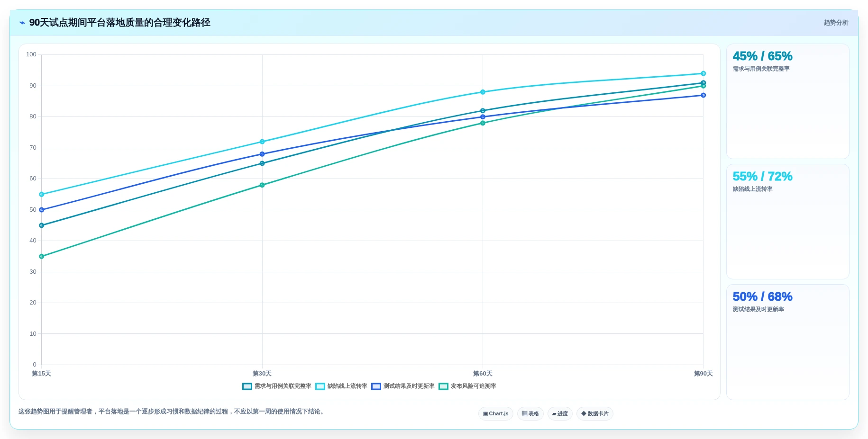Click the 第15天 x-axis label
The image size is (868, 439).
point(41,374)
